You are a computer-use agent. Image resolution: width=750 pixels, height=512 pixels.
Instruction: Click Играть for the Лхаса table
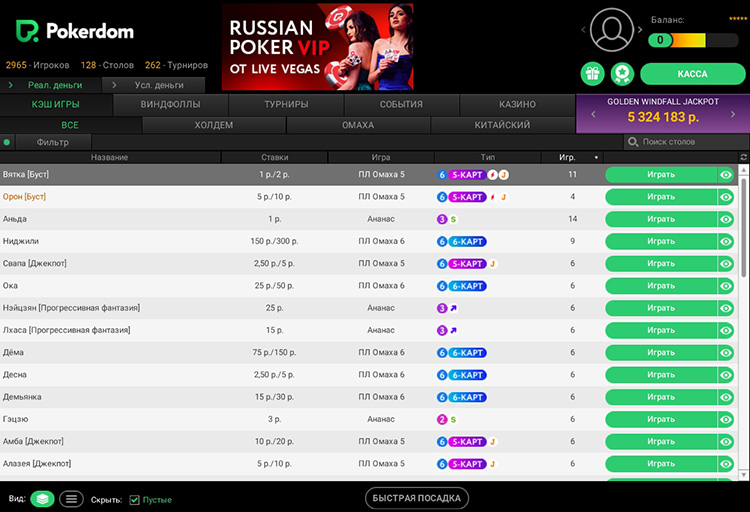pyautogui.click(x=661, y=331)
